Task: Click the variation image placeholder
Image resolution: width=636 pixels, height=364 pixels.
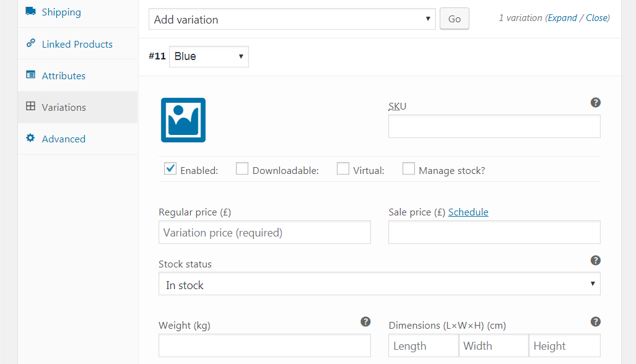Action: 183,119
